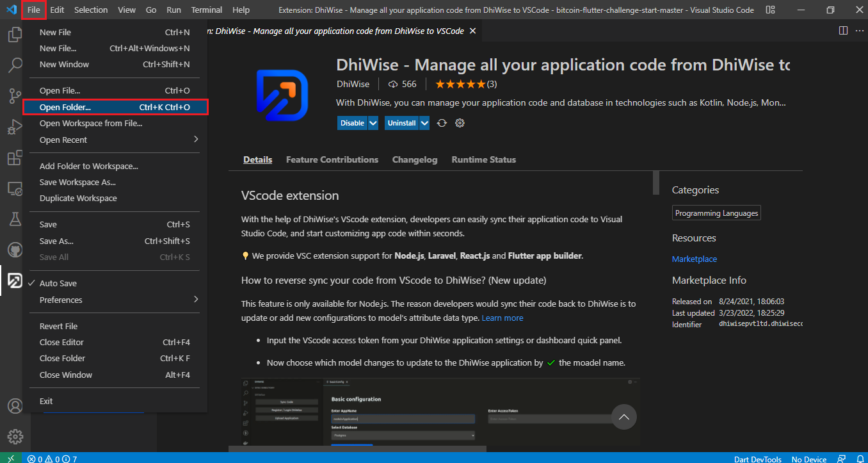
Task: Choose Open File... from File menu
Action: [x=115, y=90]
